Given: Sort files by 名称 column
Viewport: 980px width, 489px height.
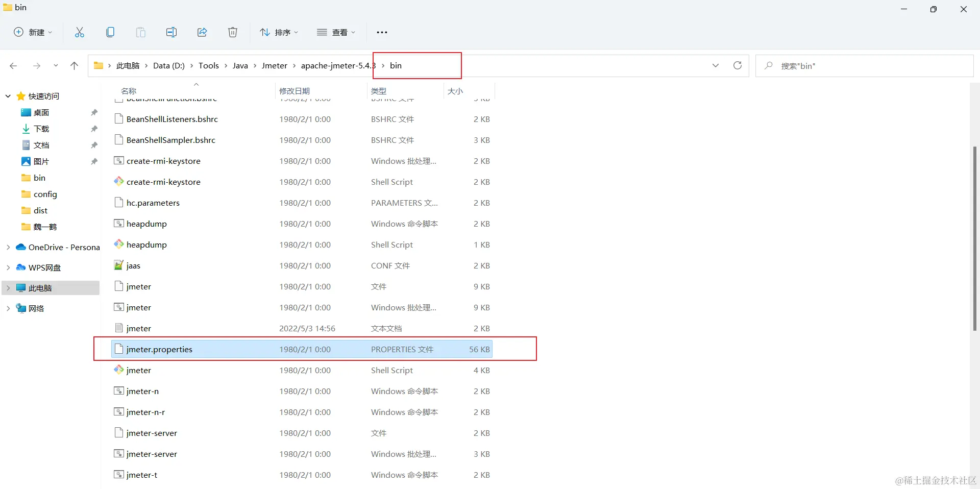Looking at the screenshot, I should [x=129, y=91].
